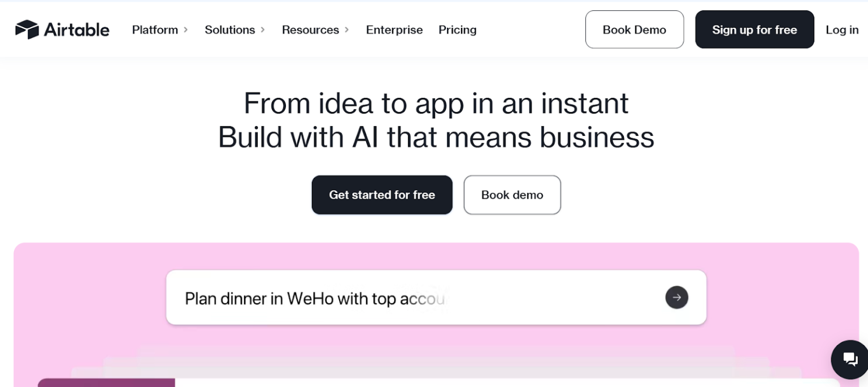Click the Airtable cube logo icon
The width and height of the screenshot is (868, 387).
pos(27,29)
